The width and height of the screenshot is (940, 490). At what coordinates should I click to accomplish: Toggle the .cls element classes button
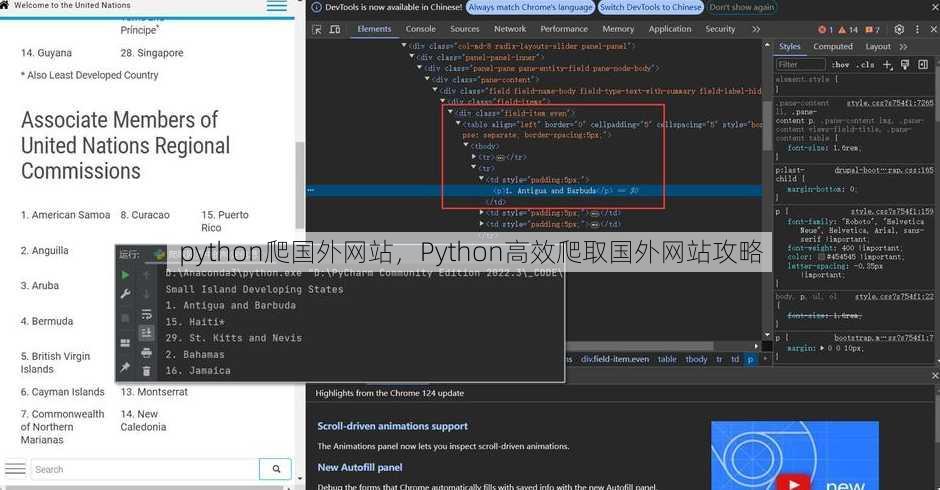(x=865, y=65)
